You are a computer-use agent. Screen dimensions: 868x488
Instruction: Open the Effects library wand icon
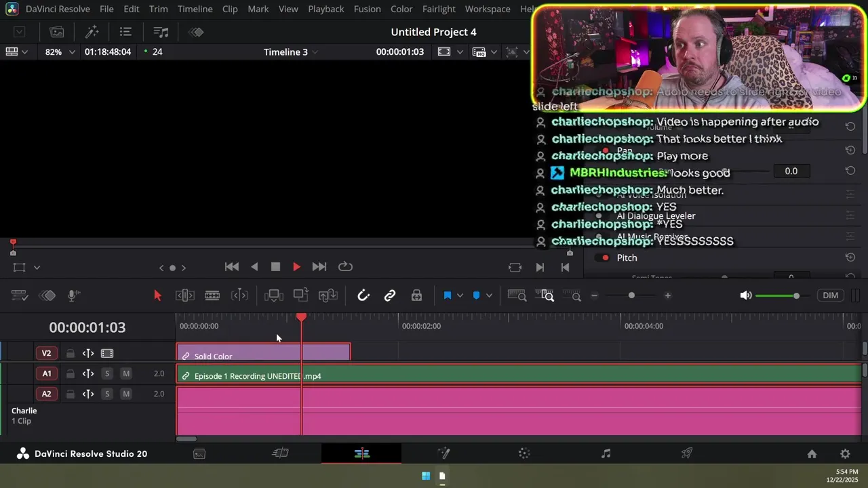92,32
